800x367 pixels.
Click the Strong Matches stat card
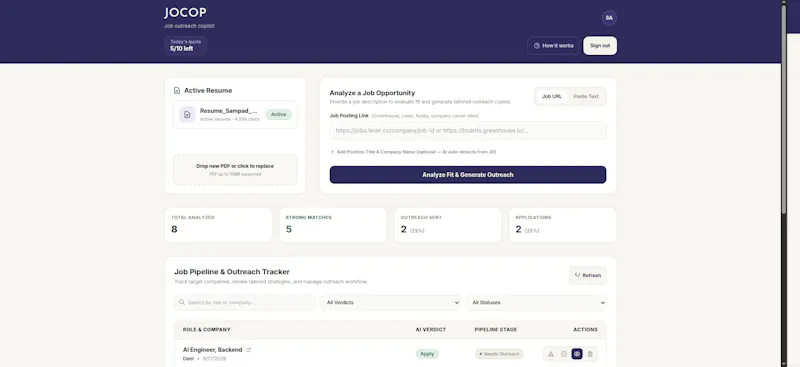333,225
